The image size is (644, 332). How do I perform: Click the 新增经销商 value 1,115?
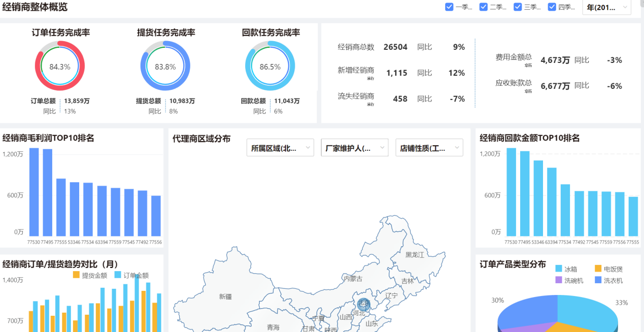(x=397, y=73)
